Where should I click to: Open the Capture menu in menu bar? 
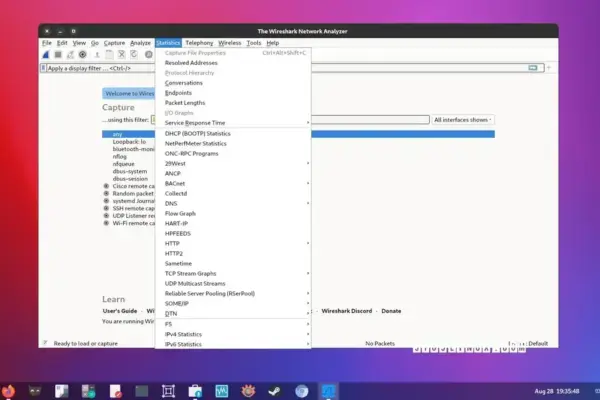pos(114,43)
